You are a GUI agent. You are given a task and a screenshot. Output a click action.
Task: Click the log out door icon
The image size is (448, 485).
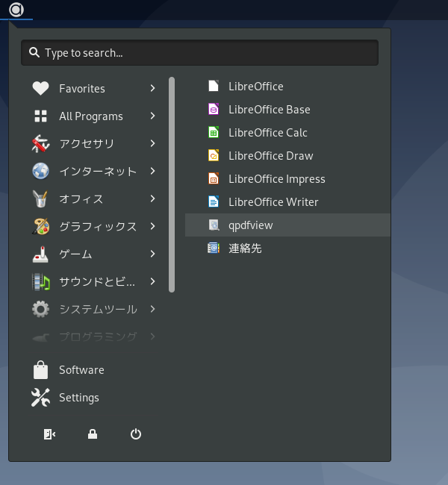click(x=49, y=434)
